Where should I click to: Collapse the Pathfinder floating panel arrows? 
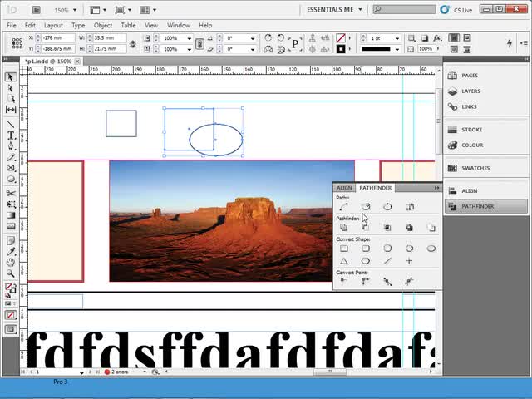(436, 188)
